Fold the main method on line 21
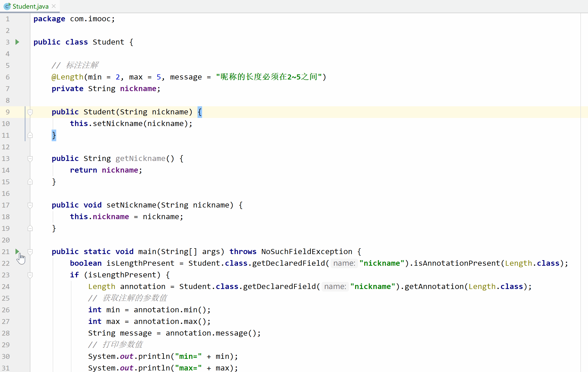The width and height of the screenshot is (588, 372). [30, 252]
